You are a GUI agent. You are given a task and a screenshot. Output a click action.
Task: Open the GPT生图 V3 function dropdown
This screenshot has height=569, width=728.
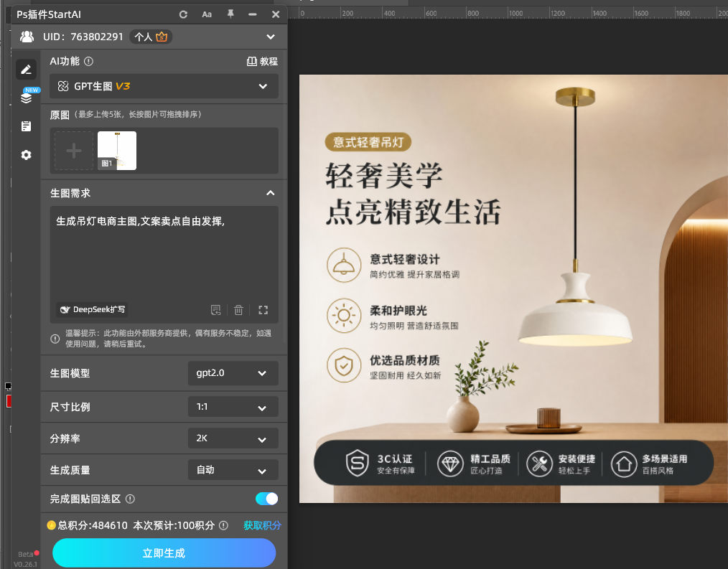point(164,86)
